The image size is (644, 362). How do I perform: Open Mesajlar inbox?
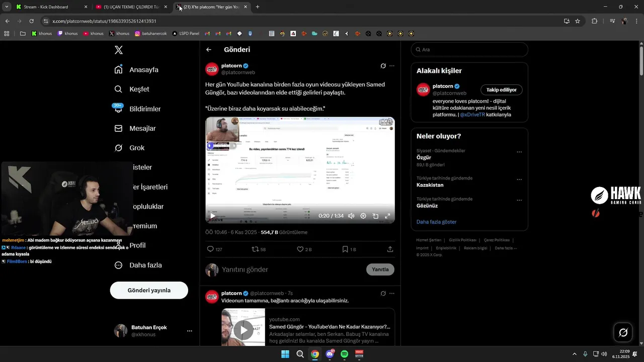135,128
